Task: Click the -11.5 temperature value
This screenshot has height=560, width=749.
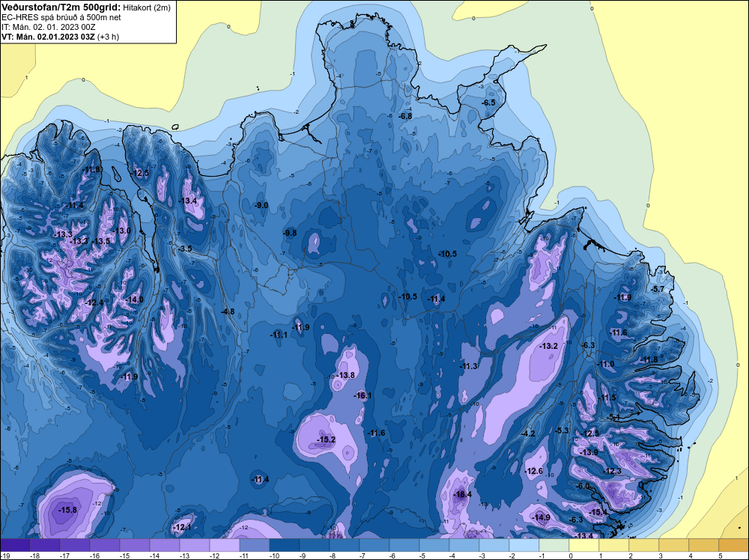Action: [x=607, y=398]
